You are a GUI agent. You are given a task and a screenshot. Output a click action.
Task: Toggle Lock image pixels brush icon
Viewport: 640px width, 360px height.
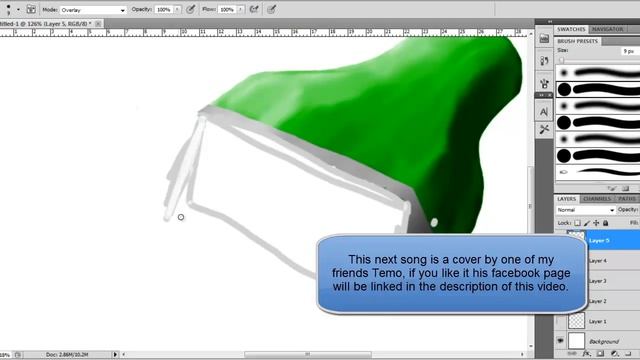(587, 223)
